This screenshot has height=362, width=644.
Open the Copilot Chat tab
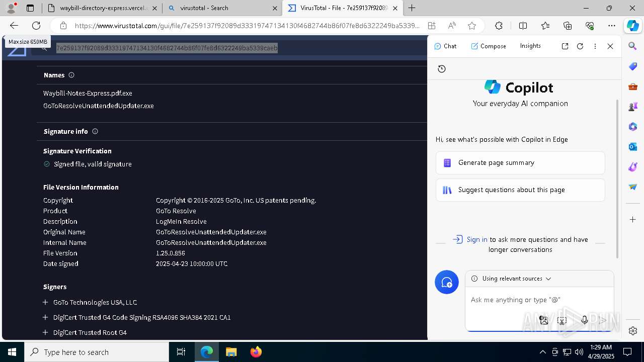pos(445,46)
